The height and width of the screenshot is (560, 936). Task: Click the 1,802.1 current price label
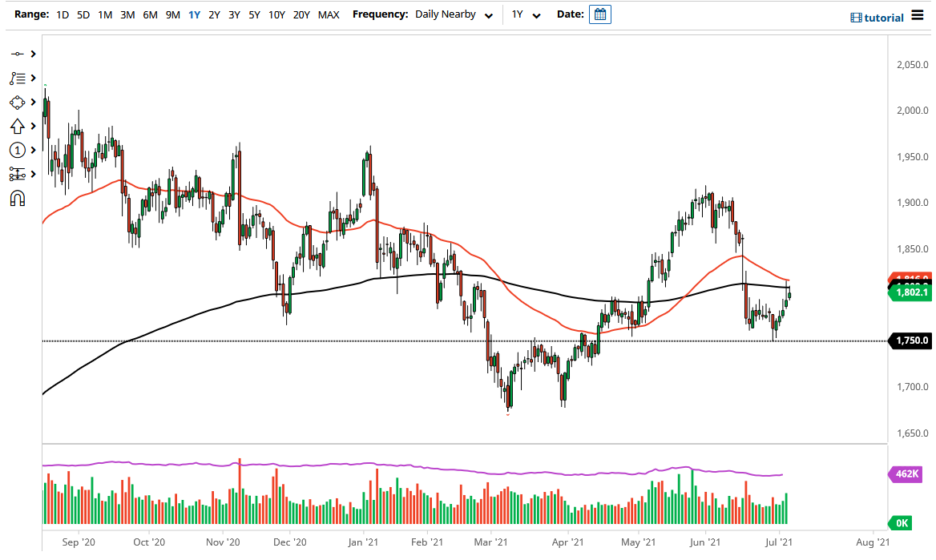click(910, 292)
